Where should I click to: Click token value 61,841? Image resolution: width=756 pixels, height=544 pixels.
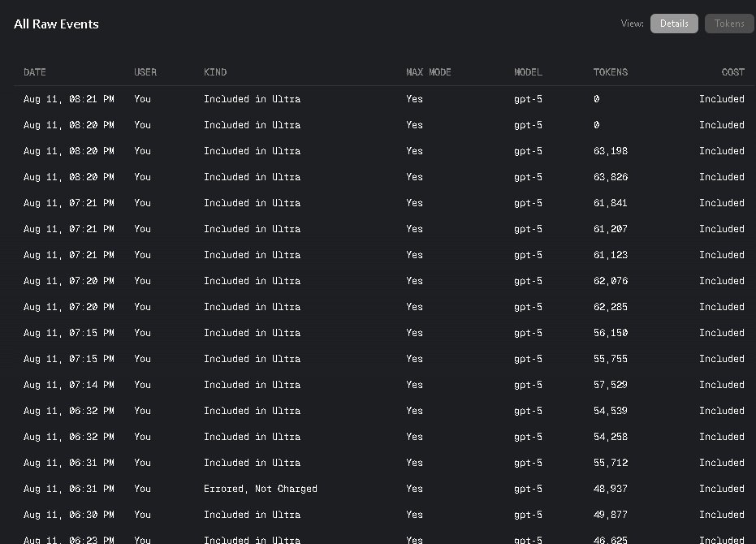pyautogui.click(x=611, y=203)
